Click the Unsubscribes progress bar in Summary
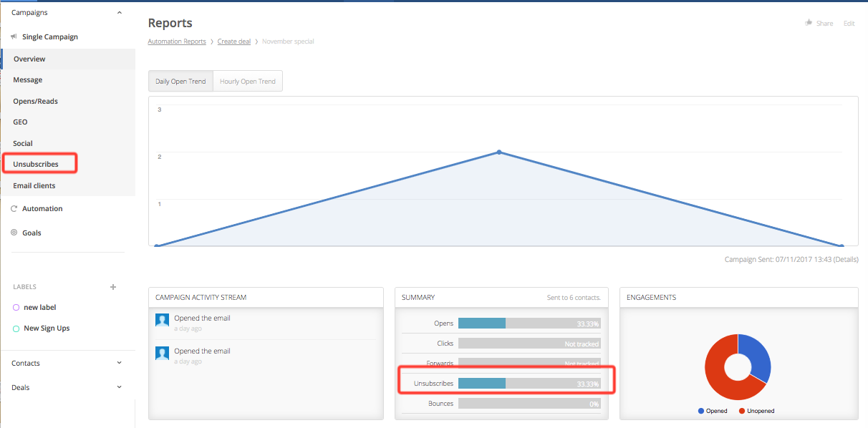Image resolution: width=868 pixels, height=428 pixels. pyautogui.click(x=529, y=384)
